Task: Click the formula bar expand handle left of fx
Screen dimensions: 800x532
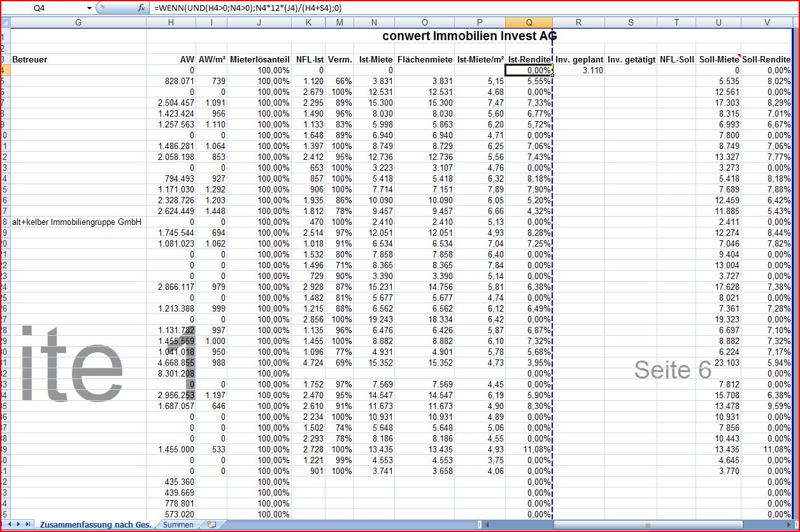Action: [x=101, y=8]
